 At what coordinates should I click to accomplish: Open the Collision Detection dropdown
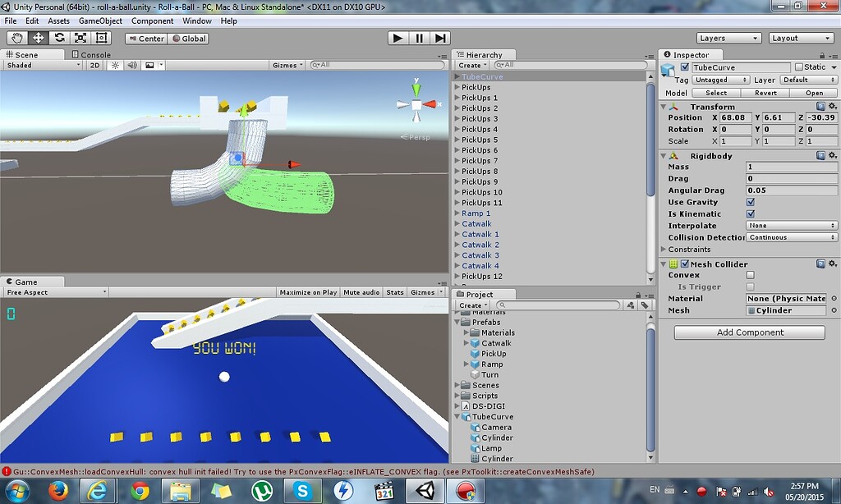791,236
